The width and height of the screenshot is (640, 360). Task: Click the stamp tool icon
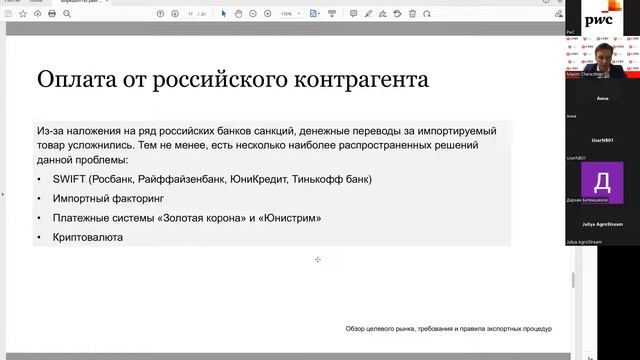click(x=397, y=14)
